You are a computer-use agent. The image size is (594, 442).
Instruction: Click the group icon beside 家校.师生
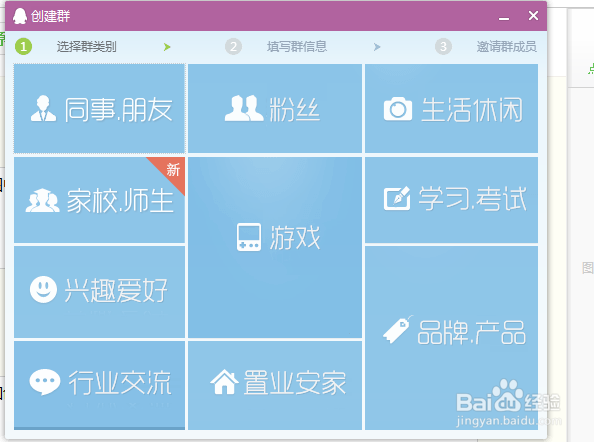[42, 200]
